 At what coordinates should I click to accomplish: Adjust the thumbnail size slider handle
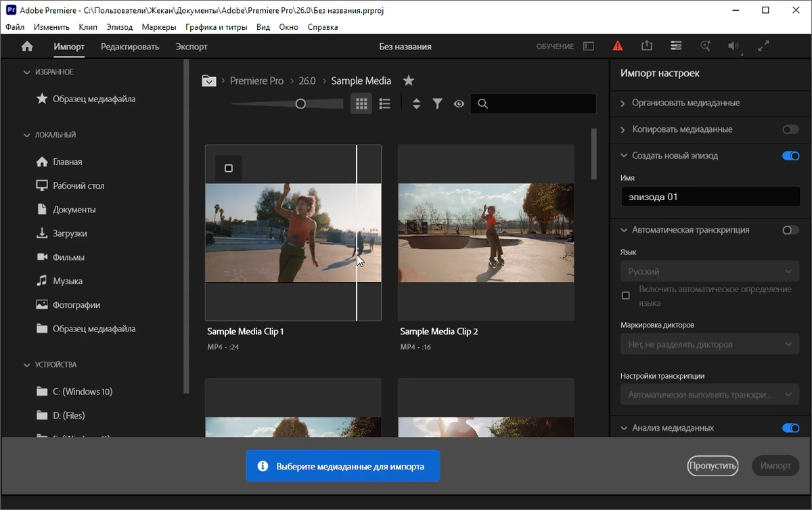click(300, 103)
